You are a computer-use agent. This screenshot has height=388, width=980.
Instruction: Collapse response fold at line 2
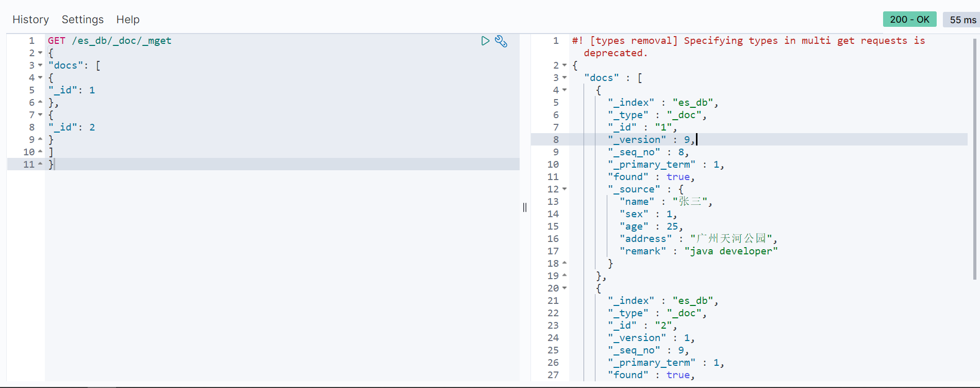[x=564, y=66]
